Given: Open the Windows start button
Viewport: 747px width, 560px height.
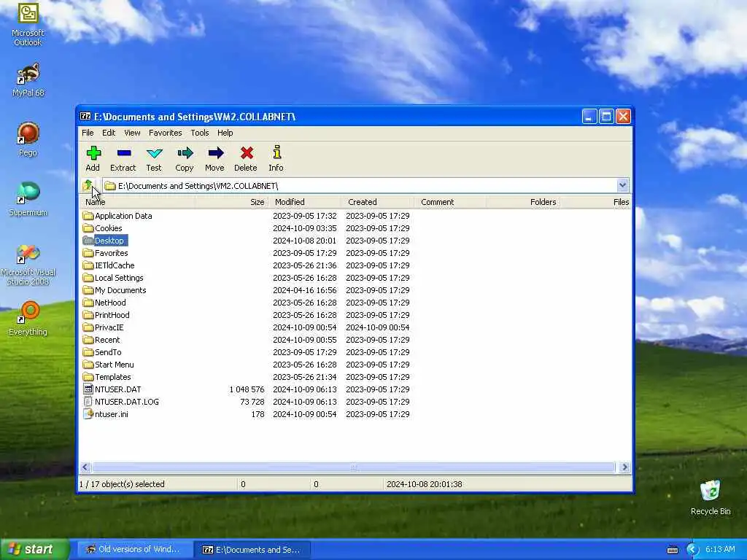Looking at the screenshot, I should point(35,549).
